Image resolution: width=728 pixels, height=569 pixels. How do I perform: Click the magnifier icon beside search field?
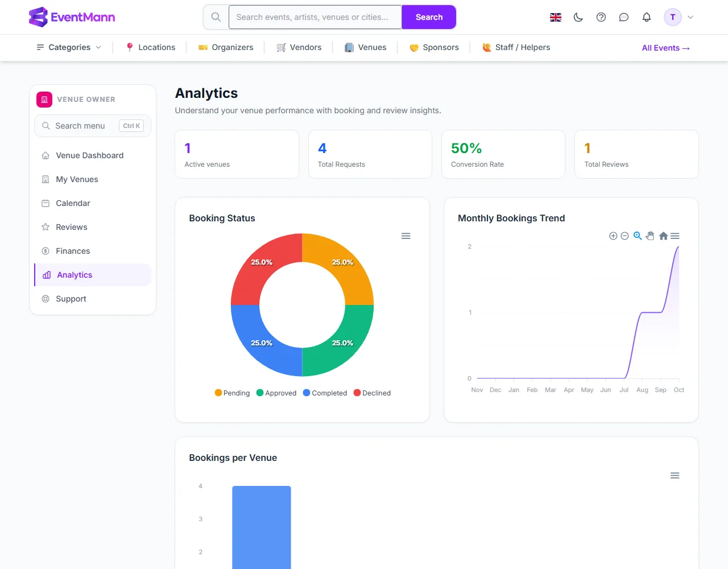pyautogui.click(x=216, y=17)
